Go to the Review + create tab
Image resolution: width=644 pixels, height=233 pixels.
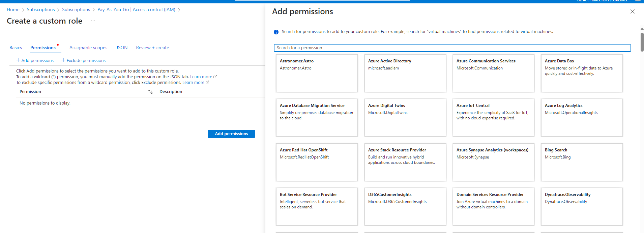point(152,48)
